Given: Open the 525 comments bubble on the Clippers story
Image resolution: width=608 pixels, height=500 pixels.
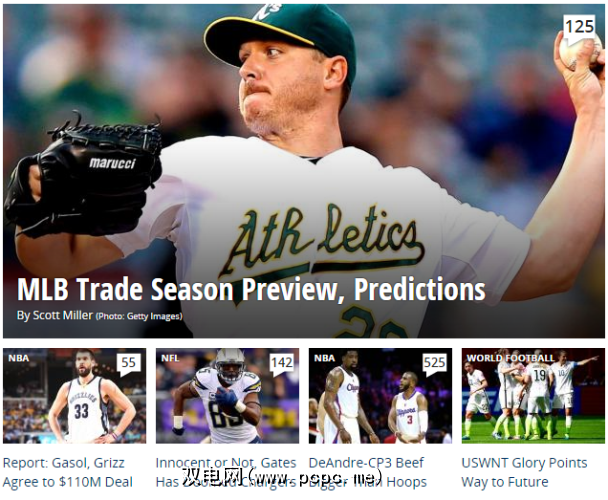Looking at the screenshot, I should 434,364.
